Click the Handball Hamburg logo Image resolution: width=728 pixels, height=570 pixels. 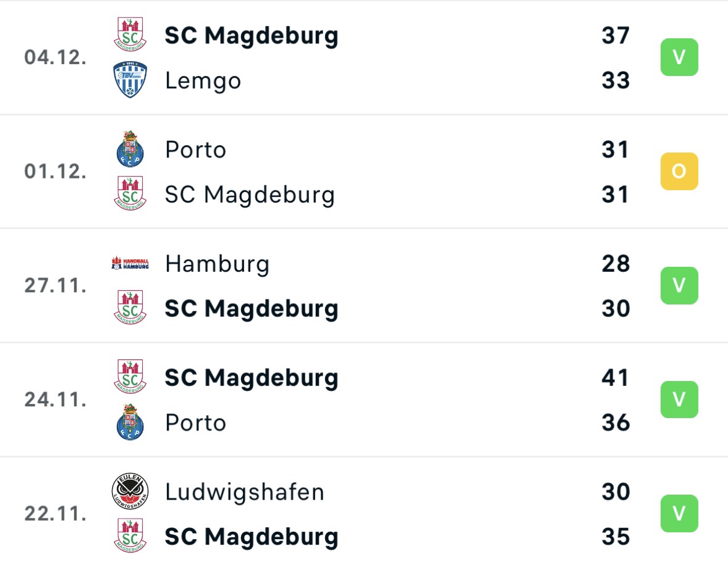tap(130, 264)
